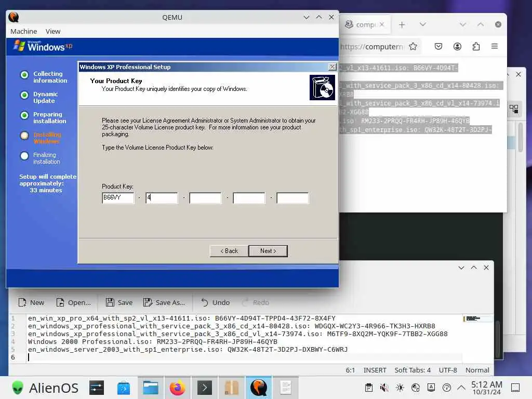Switch to Firefox from the taskbar

tap(178, 388)
